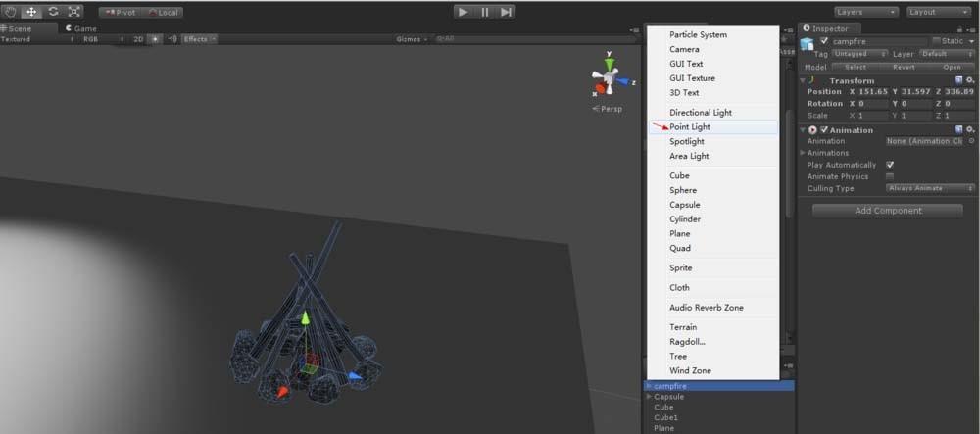Open the Tag dropdown showing Untagged
This screenshot has width=980, height=434.
click(859, 54)
